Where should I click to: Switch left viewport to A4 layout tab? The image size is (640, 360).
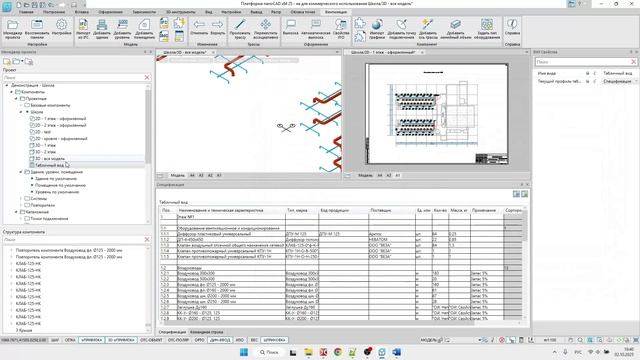click(192, 176)
